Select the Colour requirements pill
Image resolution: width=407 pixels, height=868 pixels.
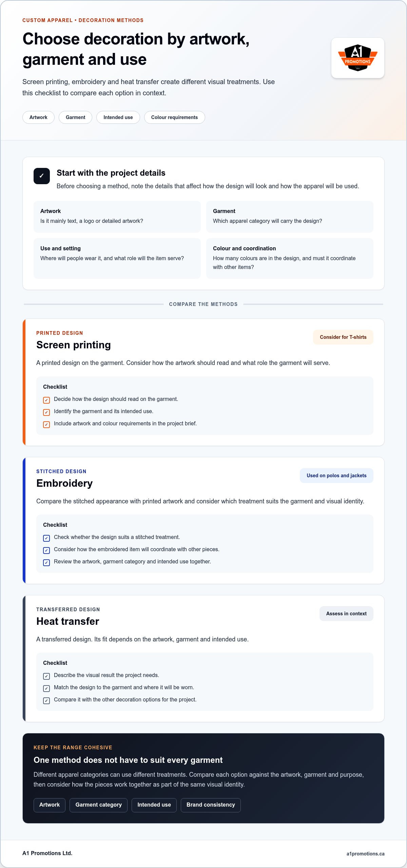[174, 117]
